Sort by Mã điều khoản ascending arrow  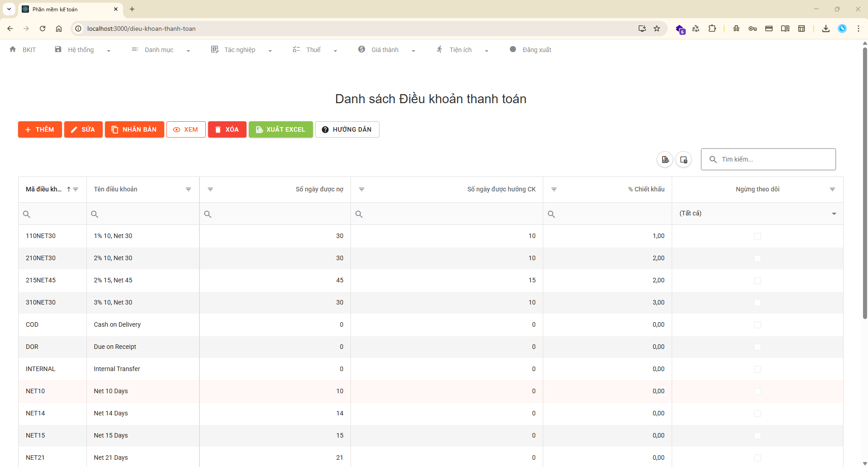[x=69, y=189]
